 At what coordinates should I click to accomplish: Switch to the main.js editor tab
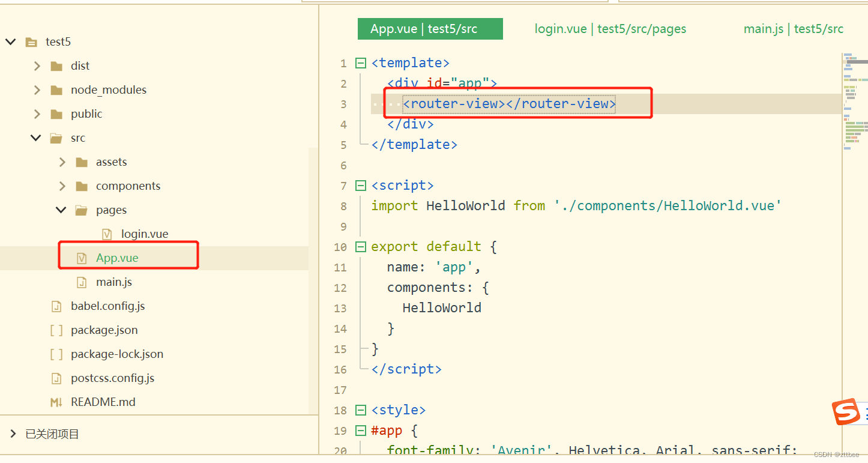[x=794, y=29]
